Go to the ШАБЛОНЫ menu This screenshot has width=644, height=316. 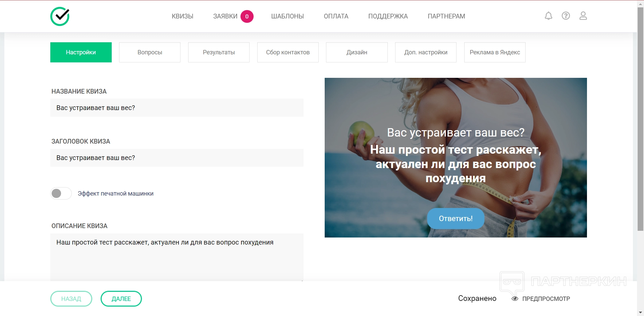tap(287, 16)
